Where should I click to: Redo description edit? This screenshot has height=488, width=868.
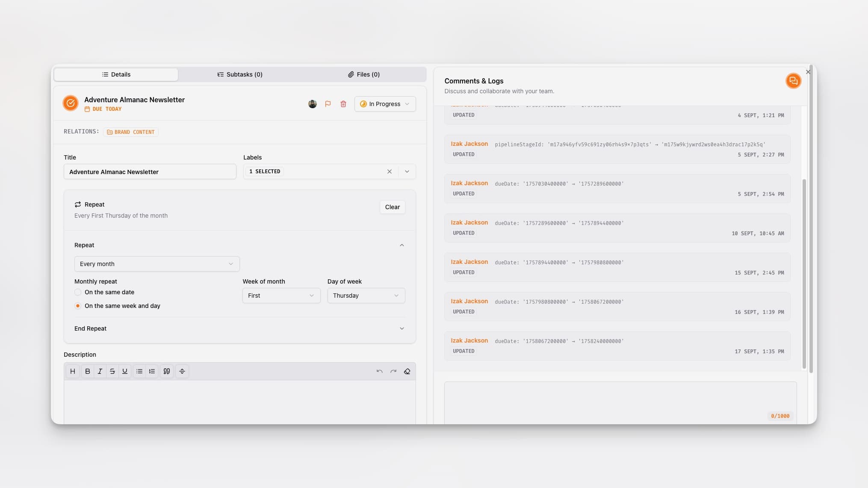click(x=393, y=371)
